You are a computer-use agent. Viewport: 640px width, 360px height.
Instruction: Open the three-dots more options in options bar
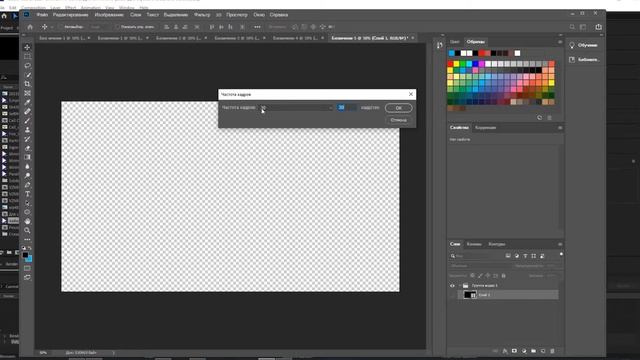tap(257, 27)
